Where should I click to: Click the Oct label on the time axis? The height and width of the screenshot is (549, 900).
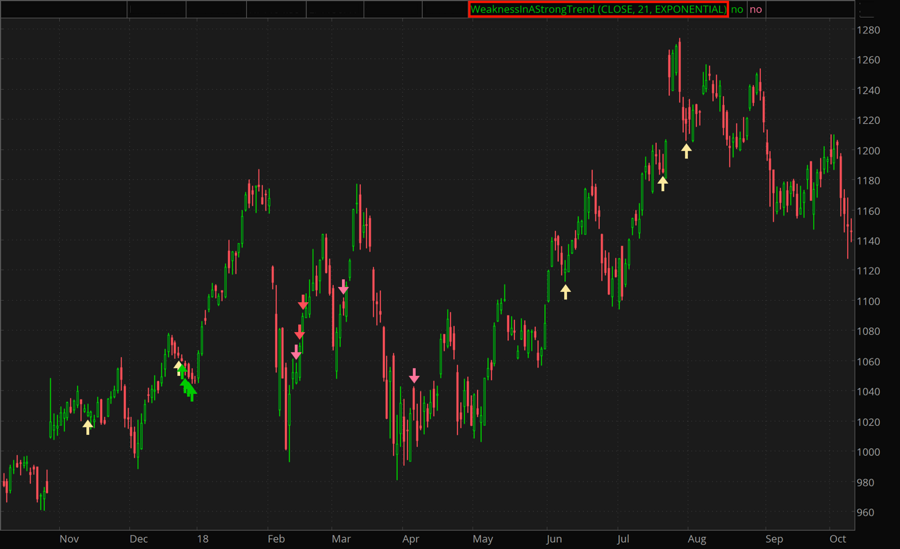point(835,539)
